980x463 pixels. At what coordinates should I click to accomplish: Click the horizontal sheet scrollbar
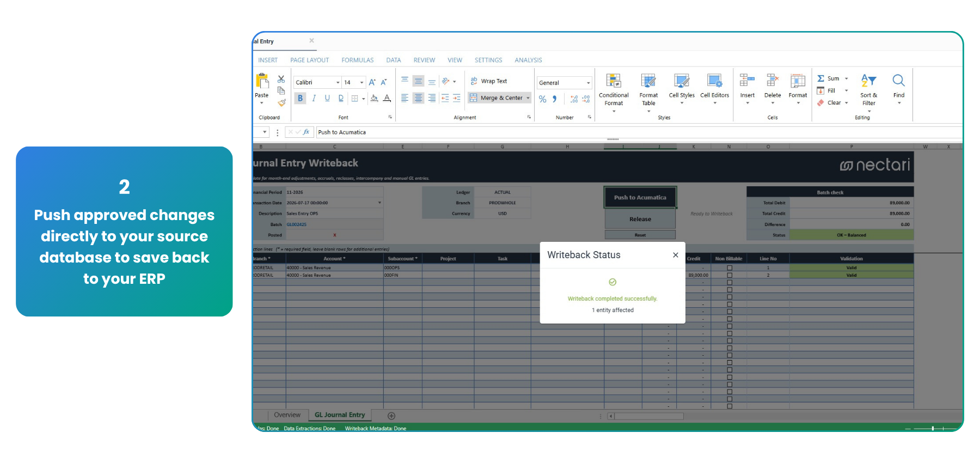(x=648, y=416)
